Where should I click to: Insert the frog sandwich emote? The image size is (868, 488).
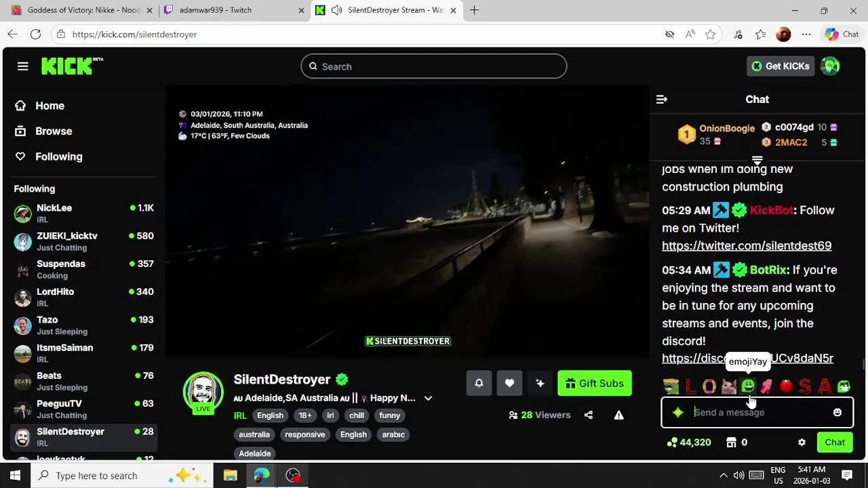click(x=671, y=386)
